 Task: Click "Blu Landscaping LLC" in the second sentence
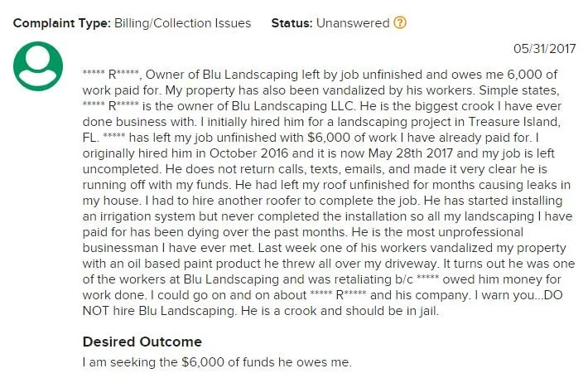pos(308,104)
